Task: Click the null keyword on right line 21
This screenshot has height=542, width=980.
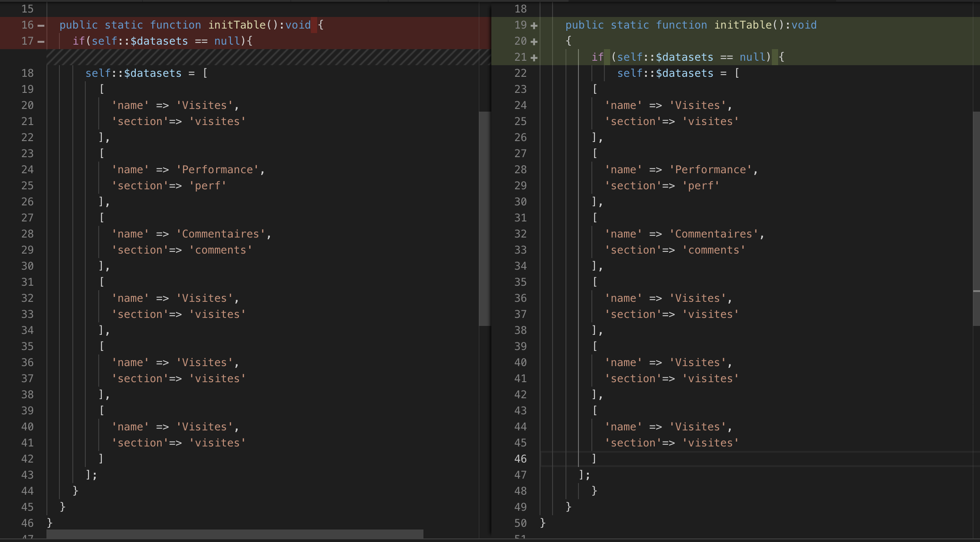Action: [x=752, y=57]
